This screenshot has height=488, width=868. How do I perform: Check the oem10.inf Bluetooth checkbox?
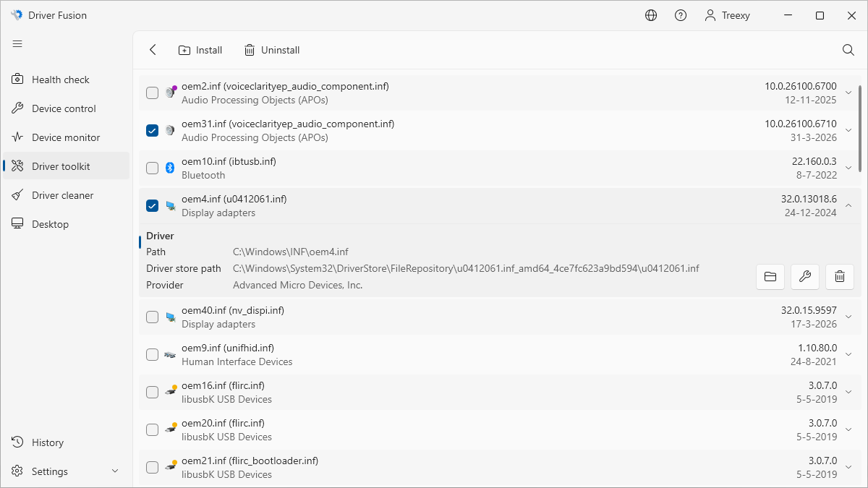[x=152, y=168]
